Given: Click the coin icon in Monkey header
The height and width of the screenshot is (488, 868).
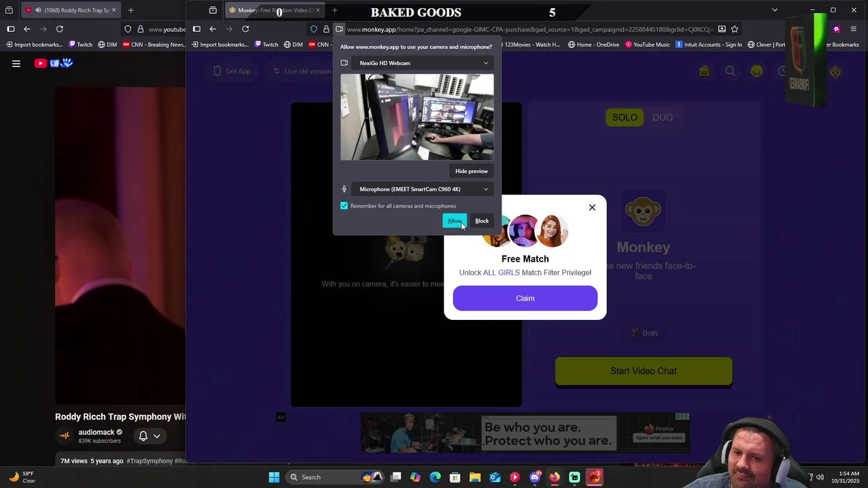Looking at the screenshot, I should (757, 71).
